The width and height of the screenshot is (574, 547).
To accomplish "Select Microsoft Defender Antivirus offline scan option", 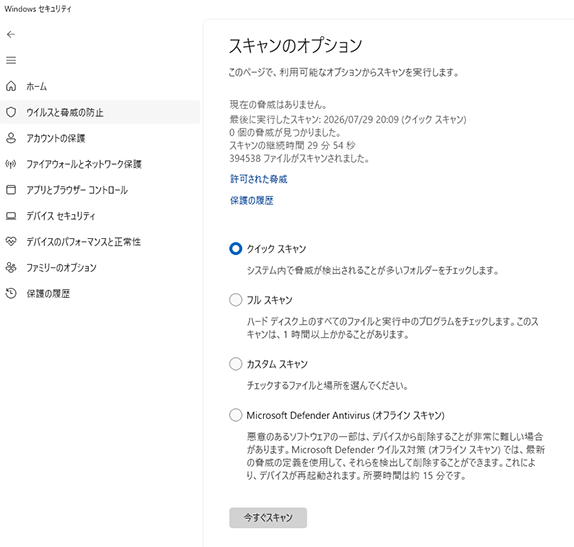I will click(x=235, y=415).
